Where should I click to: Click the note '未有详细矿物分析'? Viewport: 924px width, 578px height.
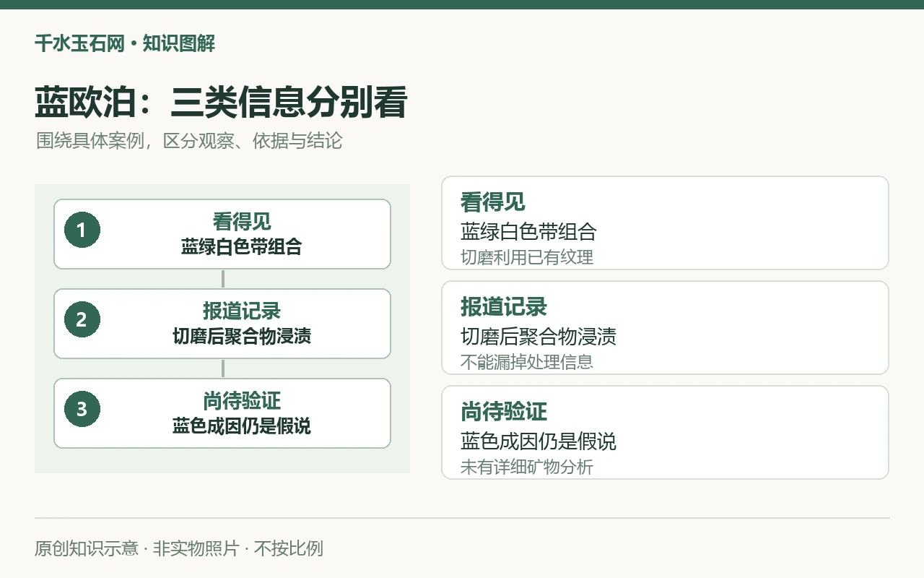point(527,466)
